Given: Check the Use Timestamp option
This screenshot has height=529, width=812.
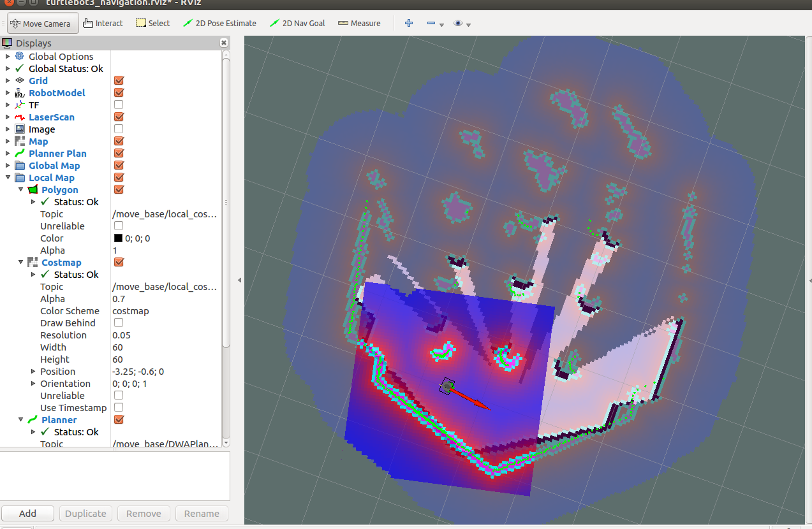Looking at the screenshot, I should 119,407.
